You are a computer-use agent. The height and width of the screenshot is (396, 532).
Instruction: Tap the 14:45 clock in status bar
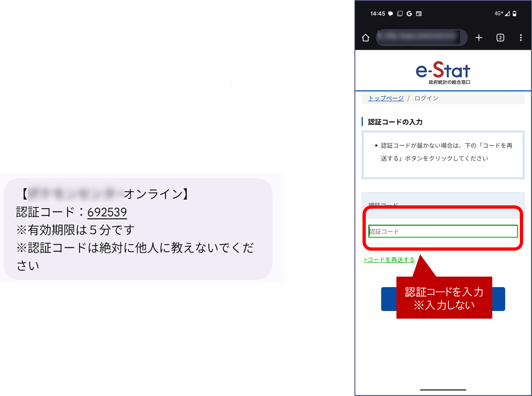point(377,14)
